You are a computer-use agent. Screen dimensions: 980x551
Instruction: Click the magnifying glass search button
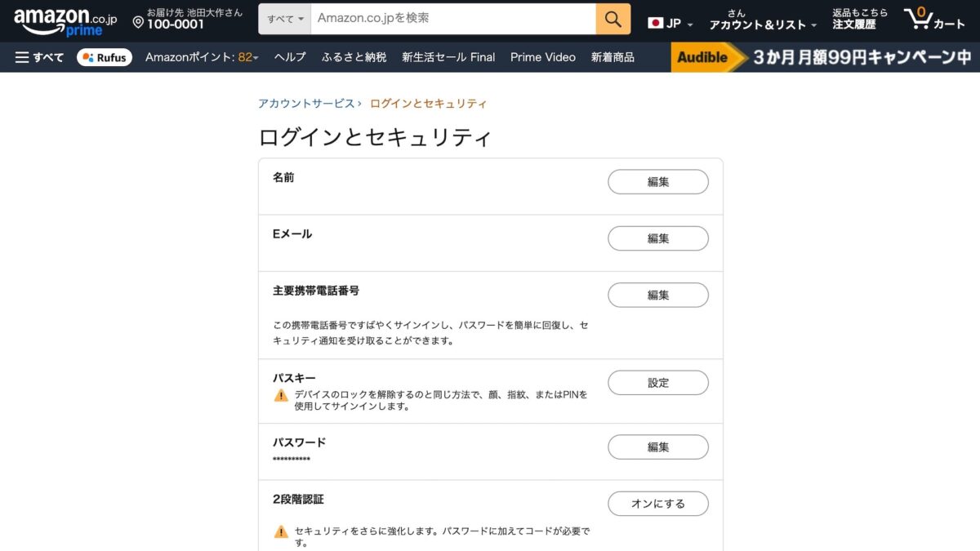tap(612, 19)
